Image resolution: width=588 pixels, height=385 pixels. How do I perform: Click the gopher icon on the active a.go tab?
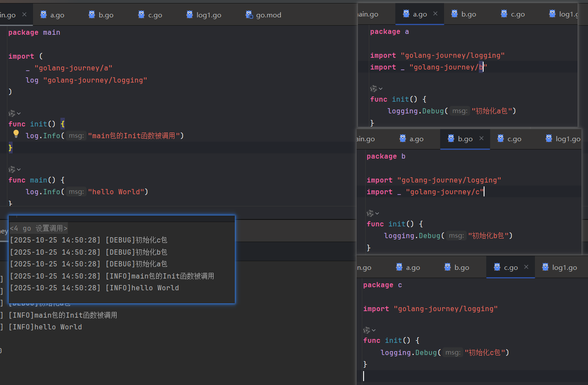pyautogui.click(x=406, y=14)
